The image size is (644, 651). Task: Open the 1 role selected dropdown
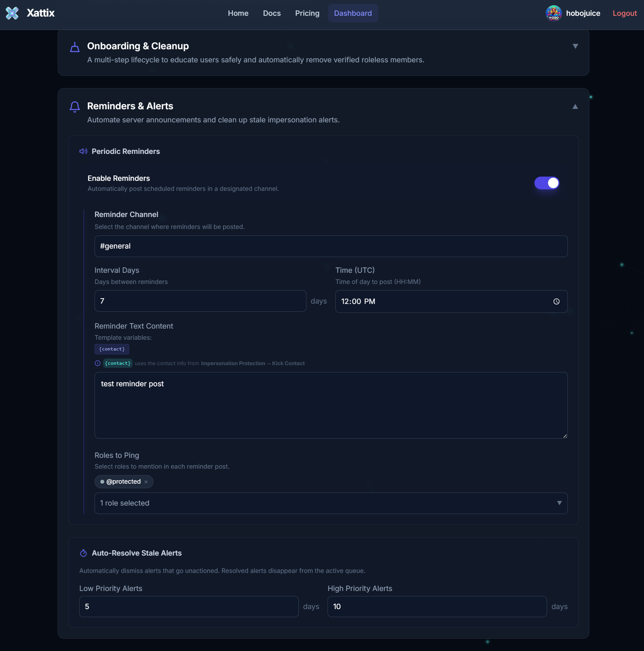click(331, 503)
